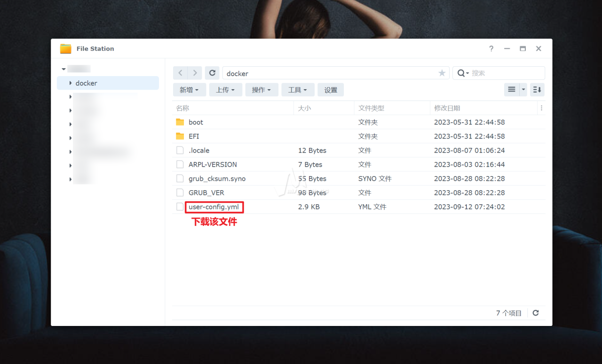Select the boot folder name

point(196,122)
